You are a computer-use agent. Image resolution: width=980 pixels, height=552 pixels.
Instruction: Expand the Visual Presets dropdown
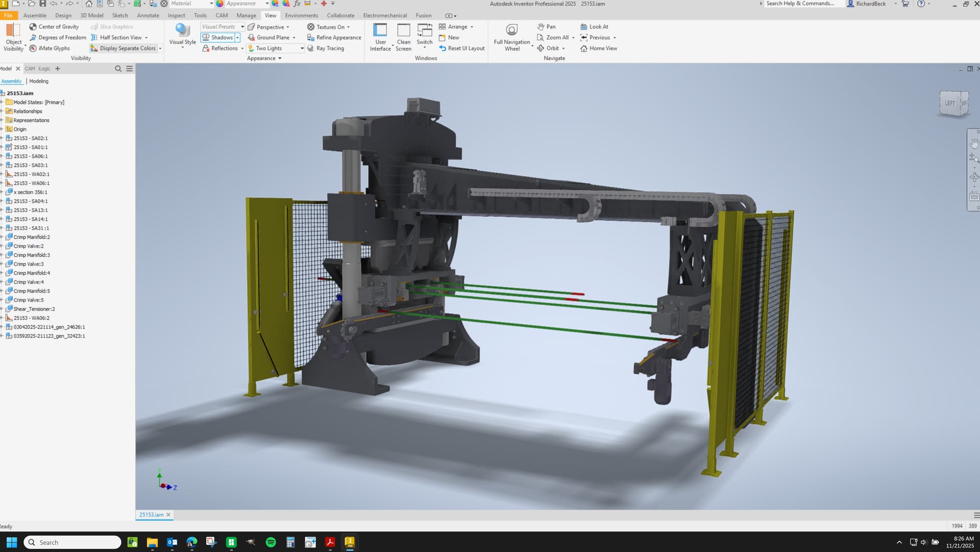tap(242, 27)
